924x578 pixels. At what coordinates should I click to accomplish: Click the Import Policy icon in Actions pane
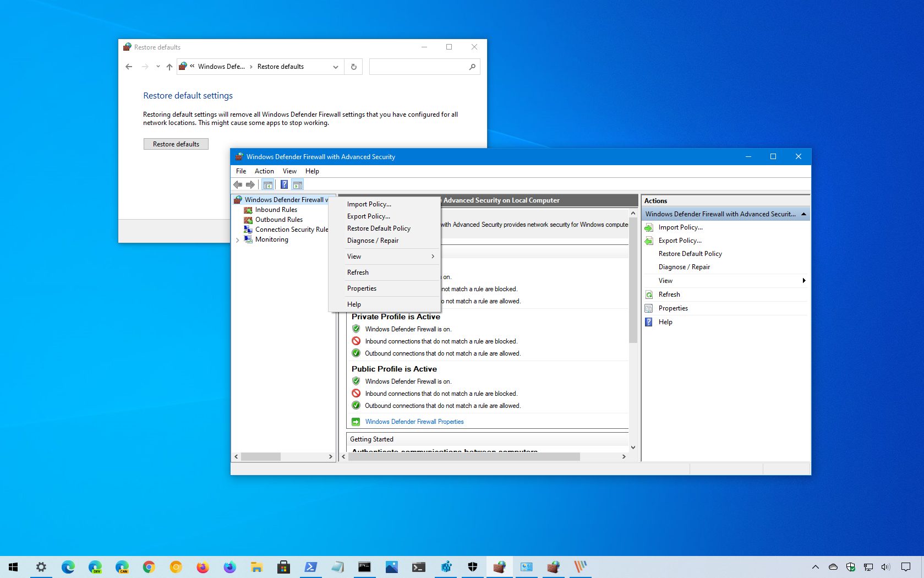pos(649,227)
